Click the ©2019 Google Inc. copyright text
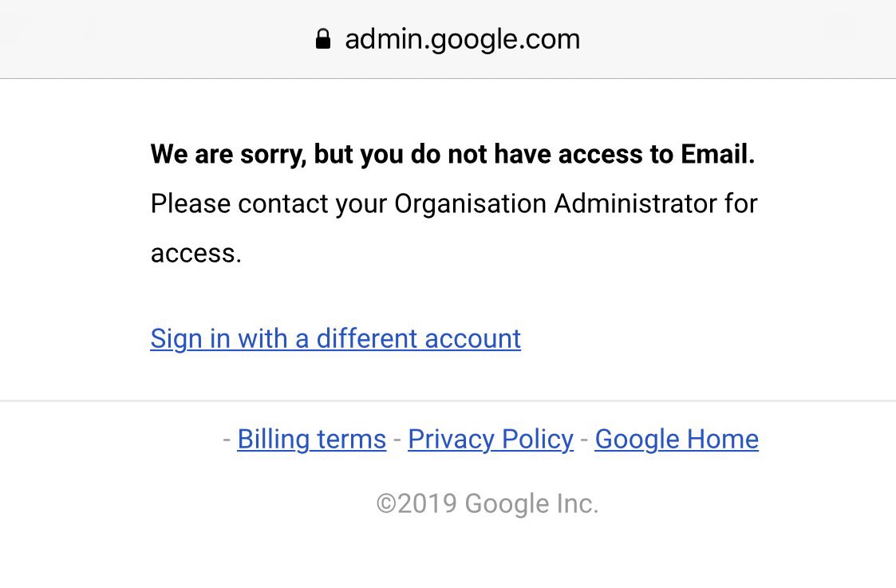896x588 pixels. pos(487,504)
